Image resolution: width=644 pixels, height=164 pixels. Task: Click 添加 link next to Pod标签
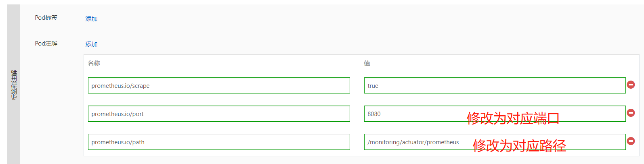tap(91, 19)
